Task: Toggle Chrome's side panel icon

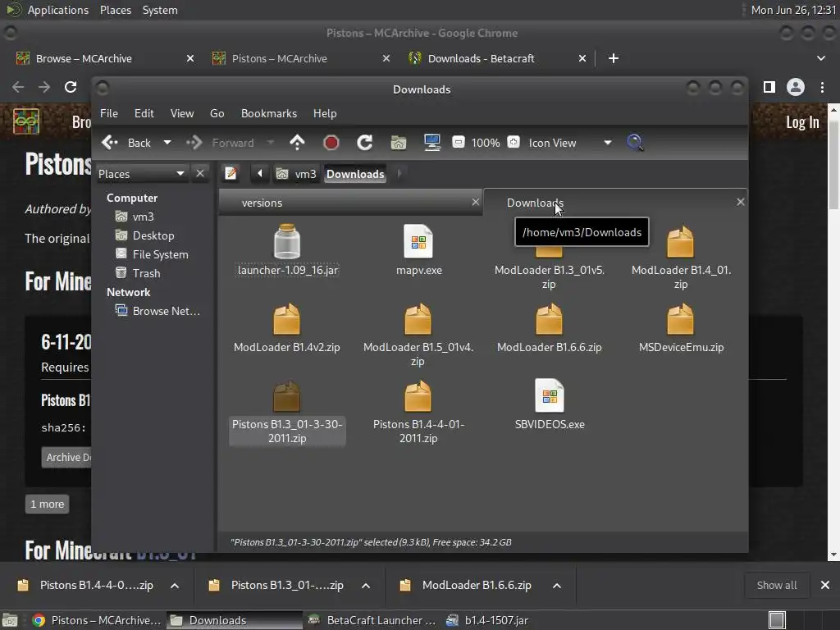Action: [769, 87]
